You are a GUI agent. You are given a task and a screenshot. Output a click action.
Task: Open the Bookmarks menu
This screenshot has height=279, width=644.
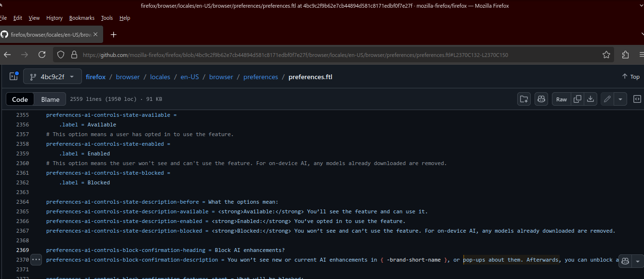pos(82,18)
